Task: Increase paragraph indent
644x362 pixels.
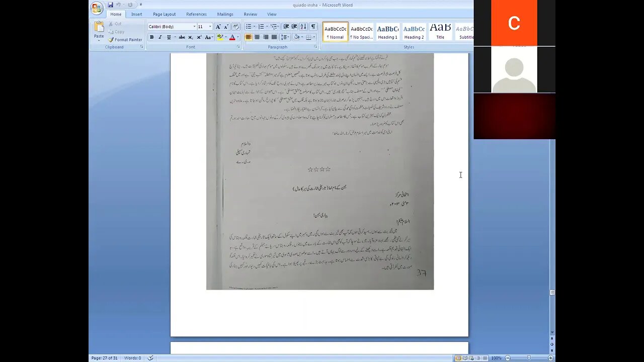Action: click(294, 27)
